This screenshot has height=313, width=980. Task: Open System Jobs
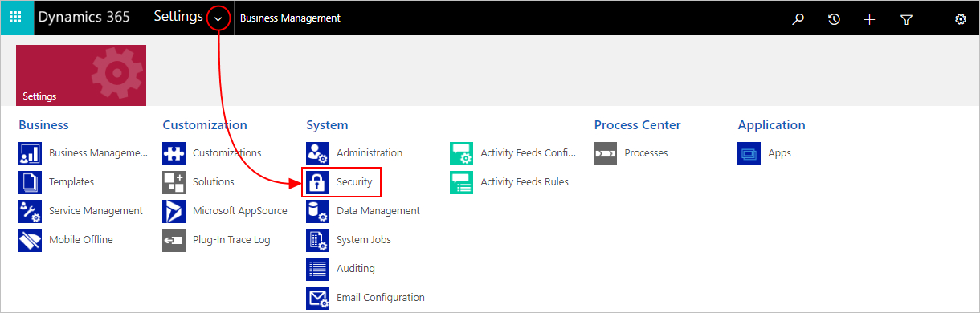[364, 240]
